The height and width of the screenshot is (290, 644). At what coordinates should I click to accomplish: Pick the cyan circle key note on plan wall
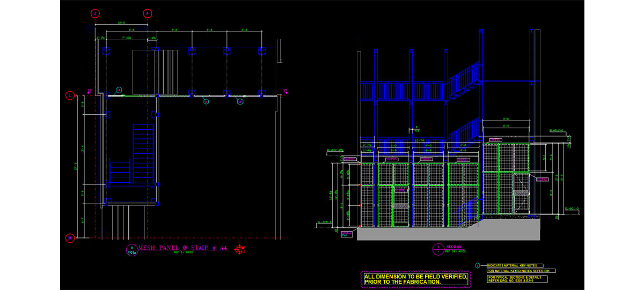point(206,101)
